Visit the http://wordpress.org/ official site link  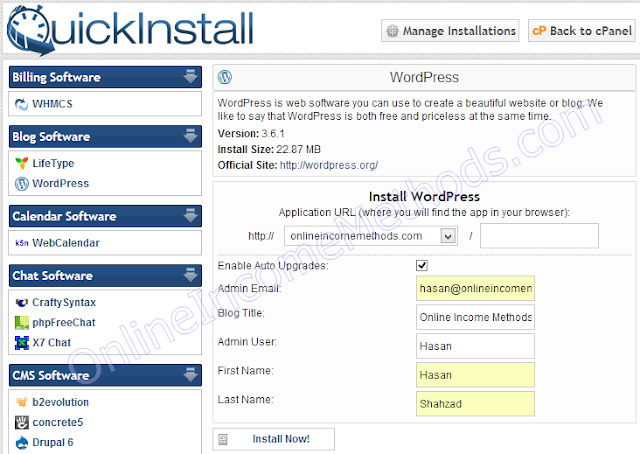329,165
